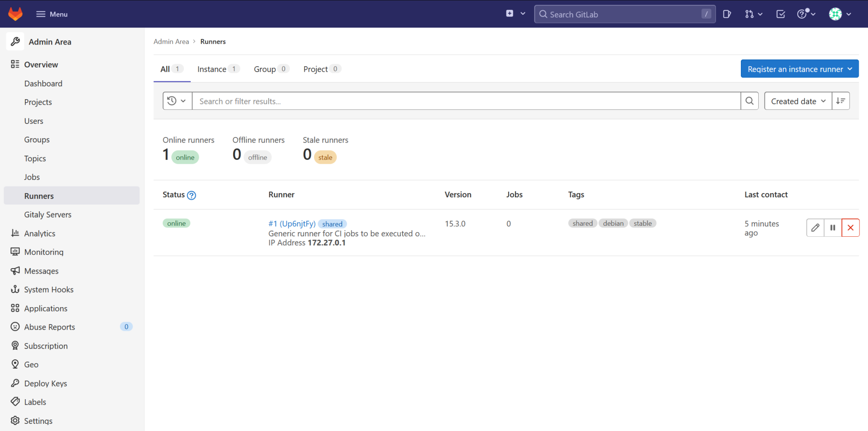The height and width of the screenshot is (431, 868).
Task: Expand the merge requests dropdown in top bar
Action: pos(759,14)
